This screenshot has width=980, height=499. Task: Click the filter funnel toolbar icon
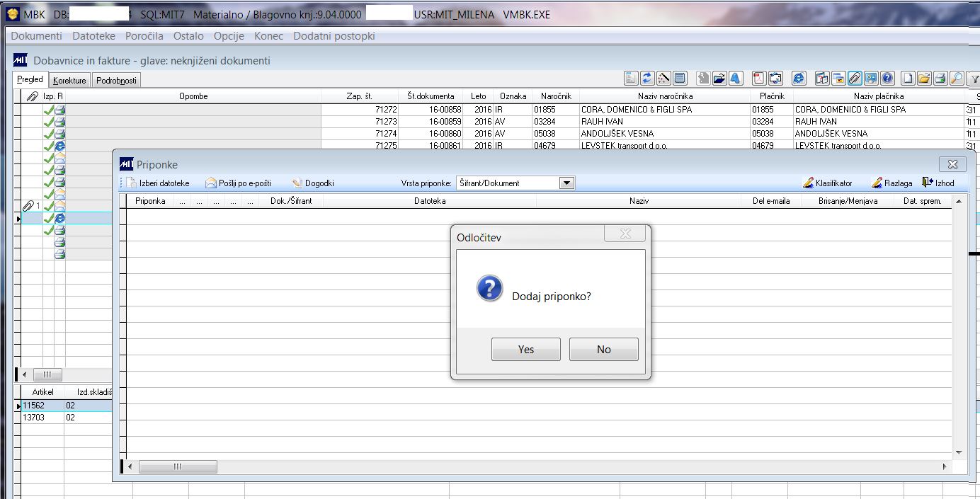[973, 79]
